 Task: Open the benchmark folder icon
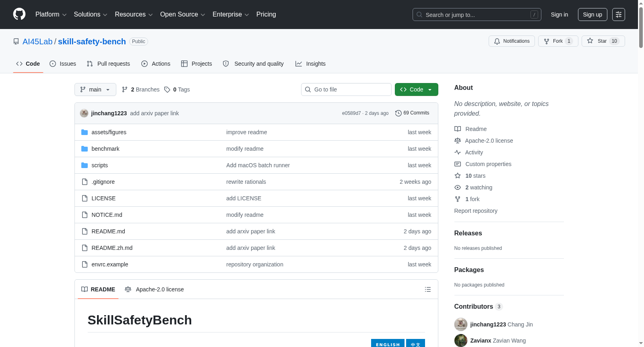(85, 149)
